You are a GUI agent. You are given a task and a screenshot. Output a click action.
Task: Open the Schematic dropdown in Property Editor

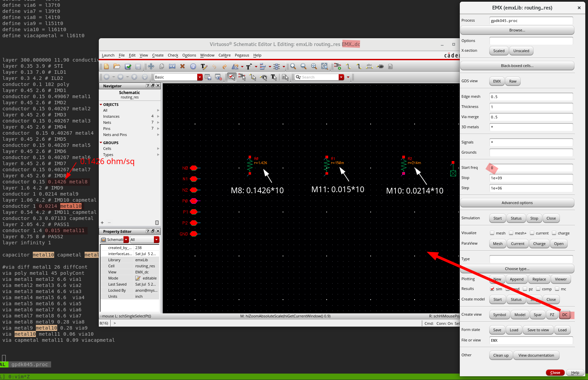(x=126, y=240)
